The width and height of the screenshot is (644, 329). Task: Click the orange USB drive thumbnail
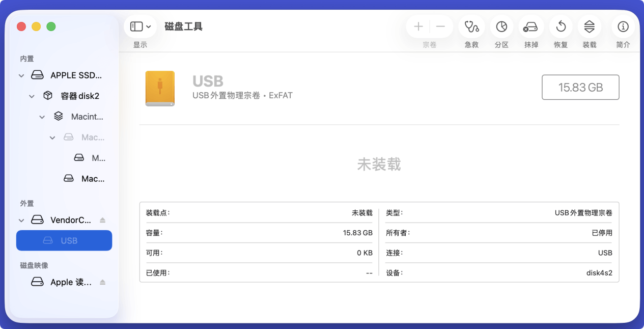click(x=160, y=88)
